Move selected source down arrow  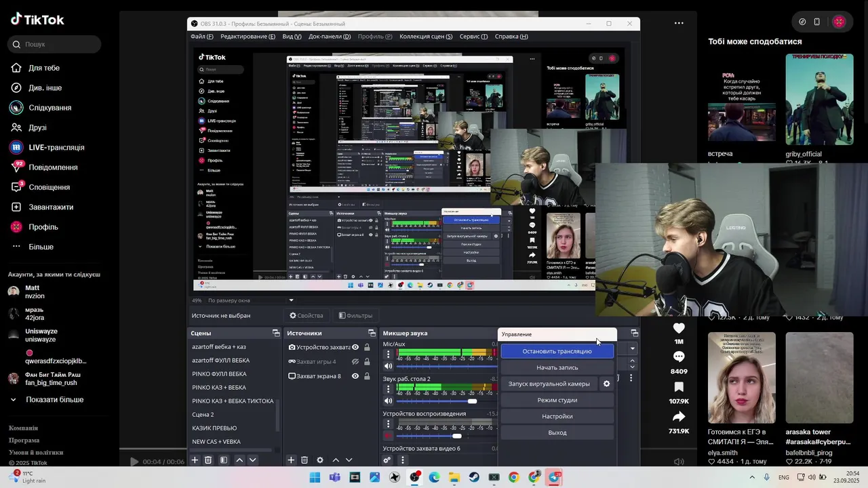coord(349,460)
